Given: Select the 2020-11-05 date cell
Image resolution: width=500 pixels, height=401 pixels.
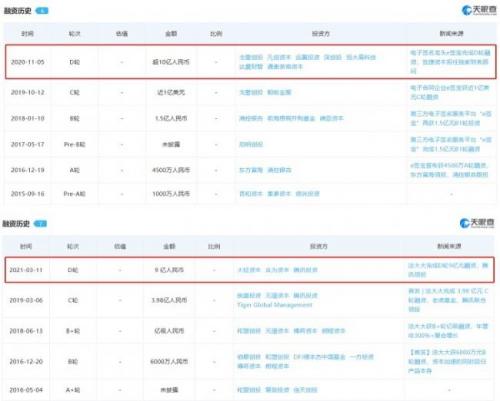Looking at the screenshot, I should tap(28, 62).
